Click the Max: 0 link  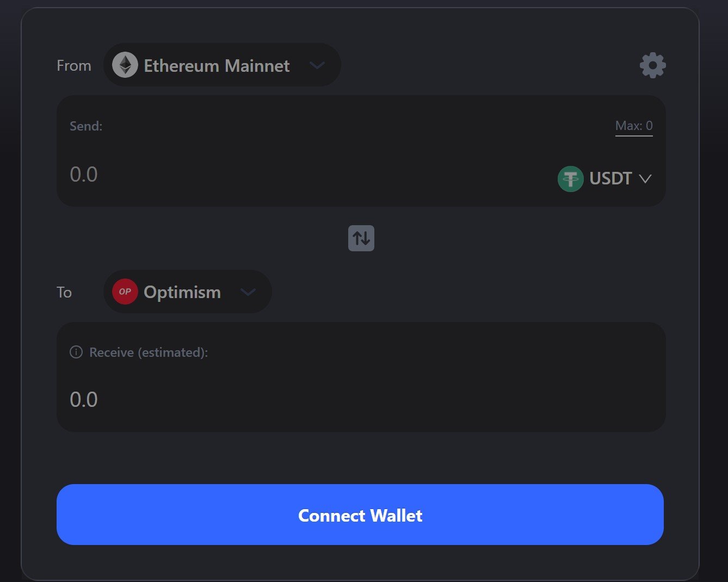pos(633,126)
